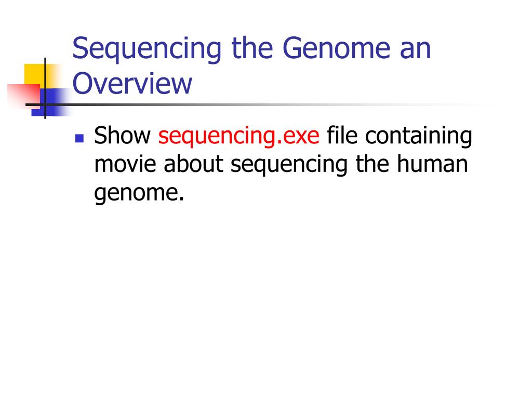The image size is (532, 399).
Task: Click the word "Genome" in the title
Action: click(337, 48)
